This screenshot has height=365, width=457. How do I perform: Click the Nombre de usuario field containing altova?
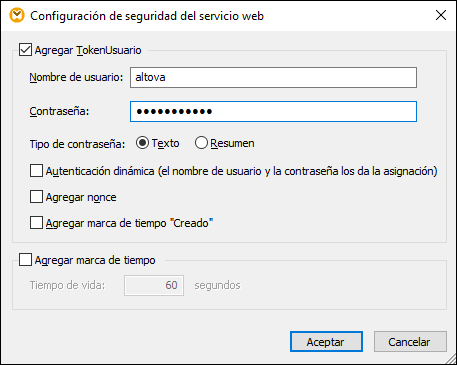click(273, 77)
